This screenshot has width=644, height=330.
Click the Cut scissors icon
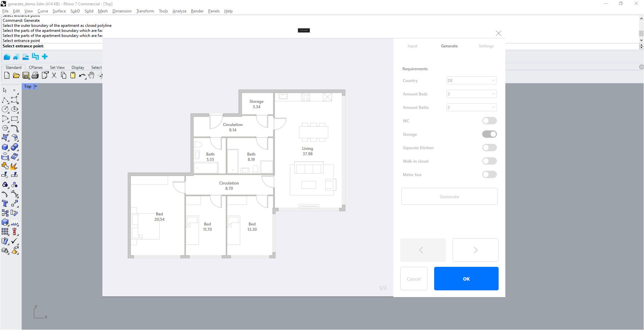tap(54, 76)
